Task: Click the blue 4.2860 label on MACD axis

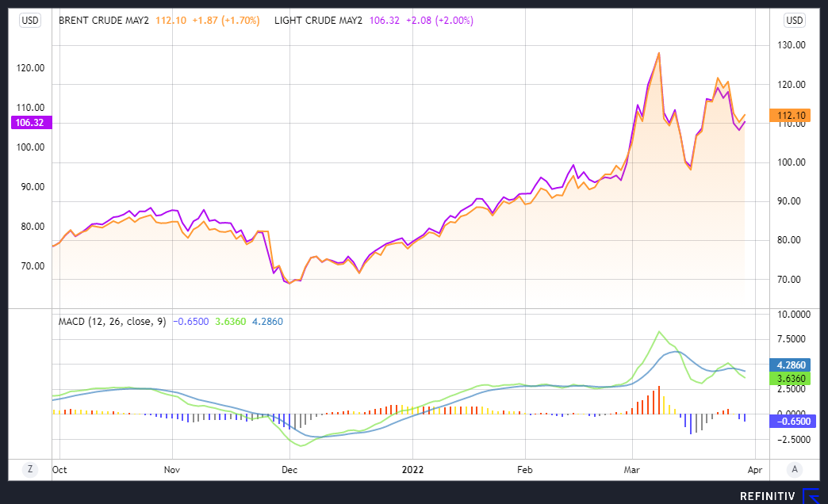Action: pos(790,365)
